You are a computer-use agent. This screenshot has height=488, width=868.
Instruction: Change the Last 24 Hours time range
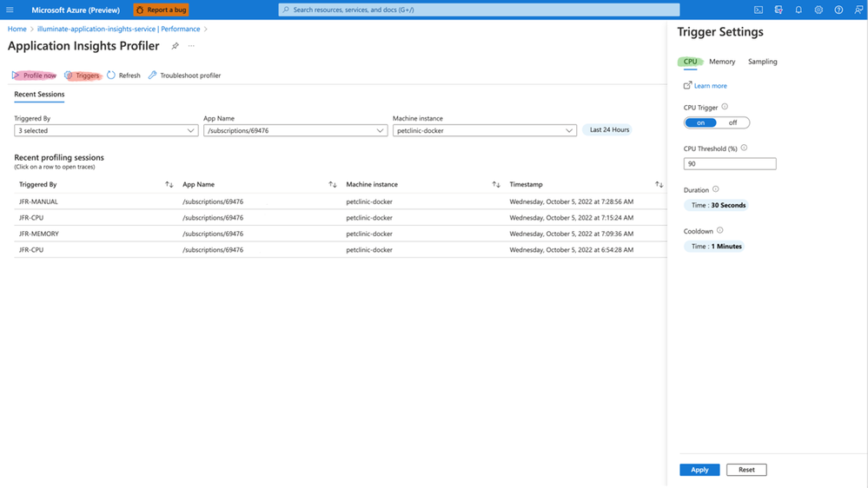pos(609,130)
